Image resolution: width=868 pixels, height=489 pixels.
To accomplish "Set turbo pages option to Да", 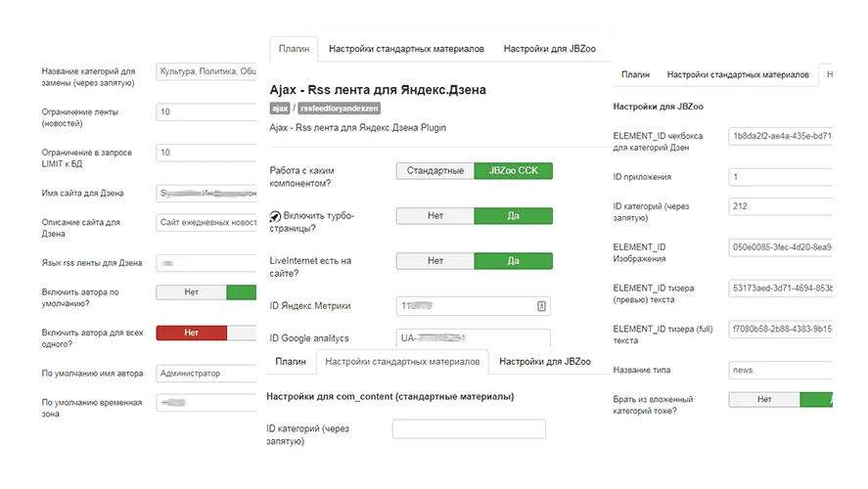I will [x=513, y=216].
